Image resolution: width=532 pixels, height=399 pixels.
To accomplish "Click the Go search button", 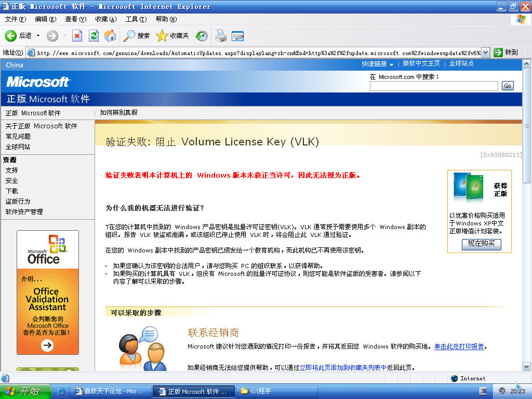I will 508,86.
